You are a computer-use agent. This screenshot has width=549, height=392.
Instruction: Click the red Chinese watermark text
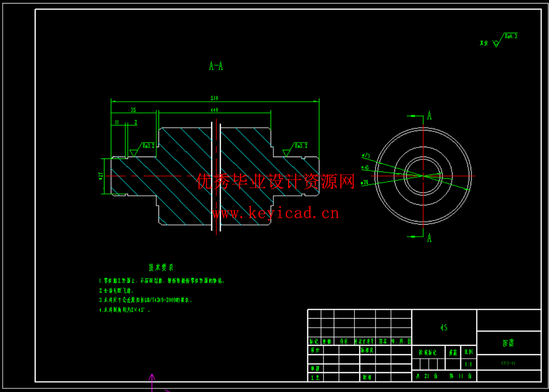[x=276, y=182]
